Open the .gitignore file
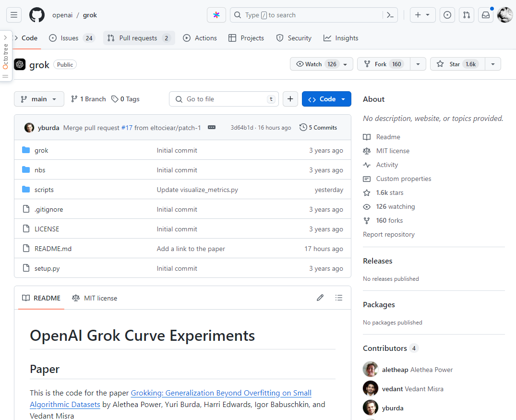The height and width of the screenshot is (420, 516). coord(48,209)
